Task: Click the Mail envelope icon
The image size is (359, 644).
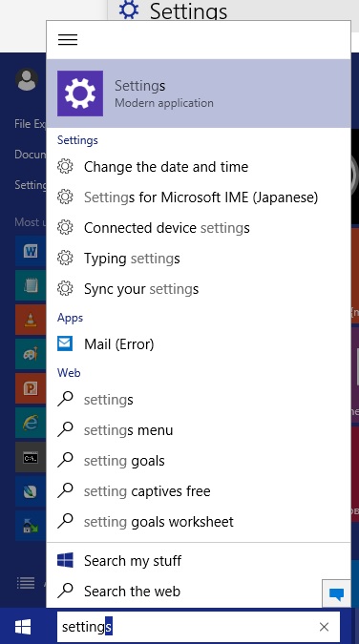Action: click(x=65, y=343)
